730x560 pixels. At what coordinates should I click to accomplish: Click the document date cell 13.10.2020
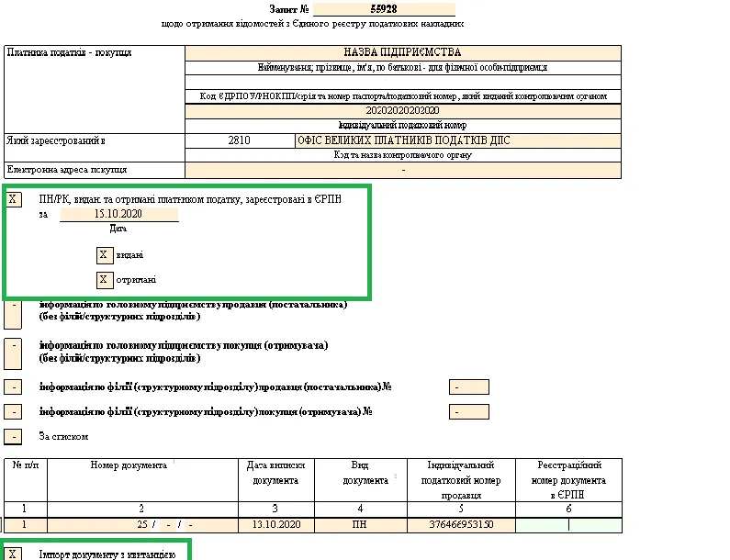(276, 525)
